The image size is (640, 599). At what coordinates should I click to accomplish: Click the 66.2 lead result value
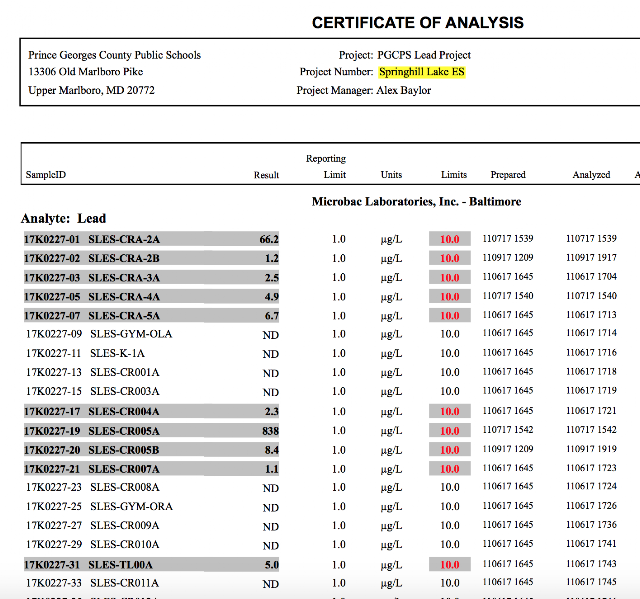click(x=269, y=239)
